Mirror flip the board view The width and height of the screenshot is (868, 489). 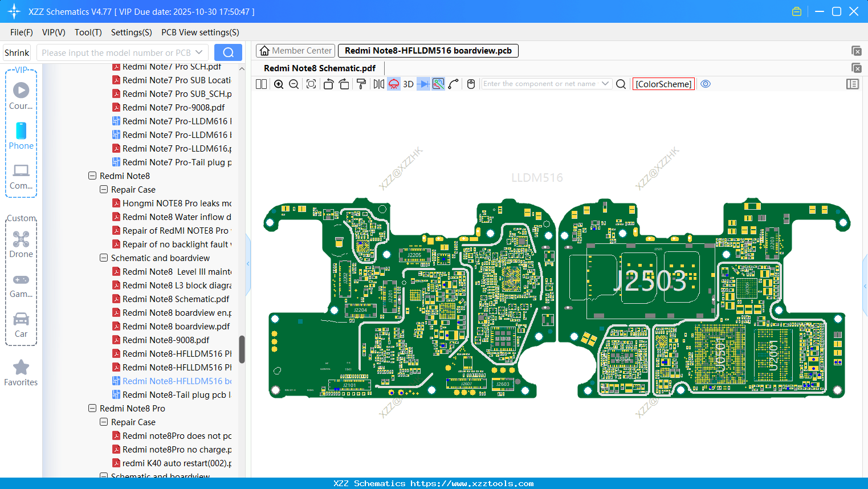[379, 84]
